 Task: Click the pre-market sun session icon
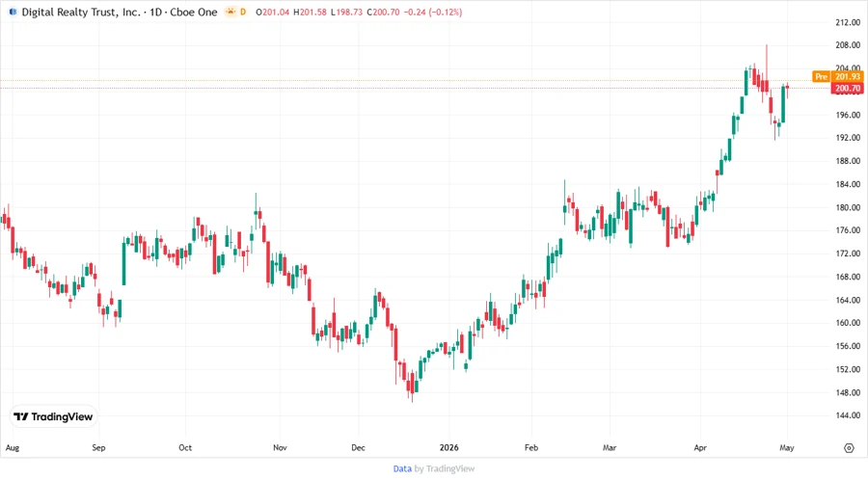[x=231, y=12]
